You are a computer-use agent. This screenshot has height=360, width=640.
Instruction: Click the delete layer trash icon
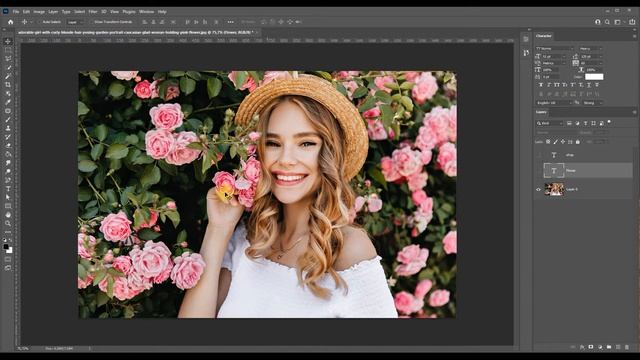click(627, 347)
